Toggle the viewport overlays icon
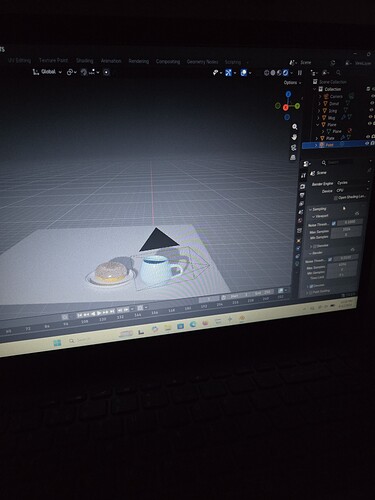The height and width of the screenshot is (500, 375). click(244, 73)
